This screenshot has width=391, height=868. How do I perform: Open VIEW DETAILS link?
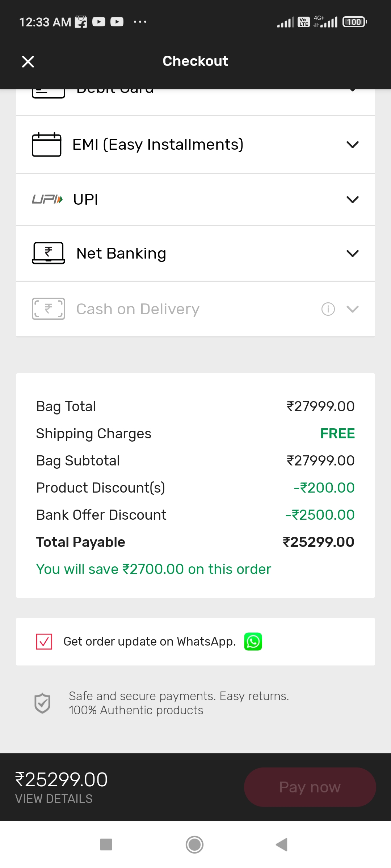point(54,799)
